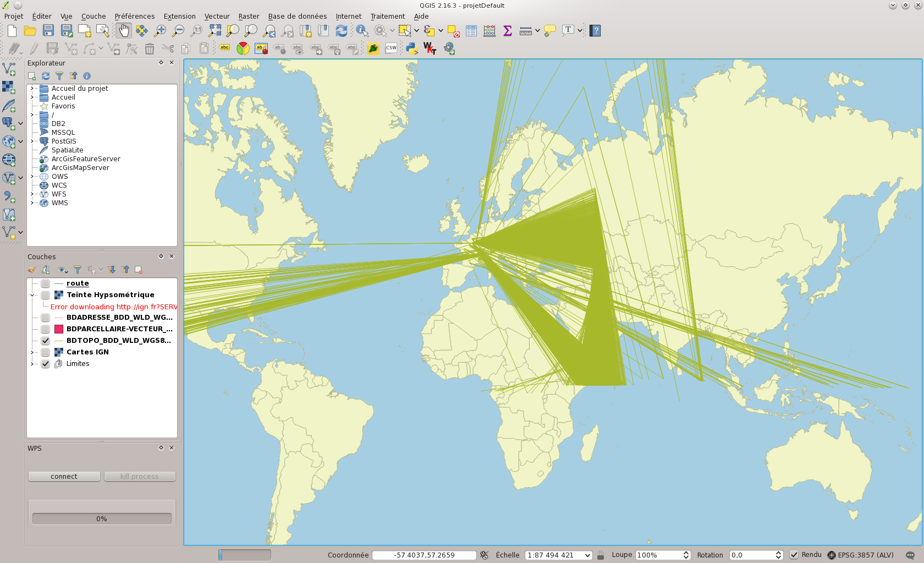Zoom to full extent icon

click(x=215, y=31)
